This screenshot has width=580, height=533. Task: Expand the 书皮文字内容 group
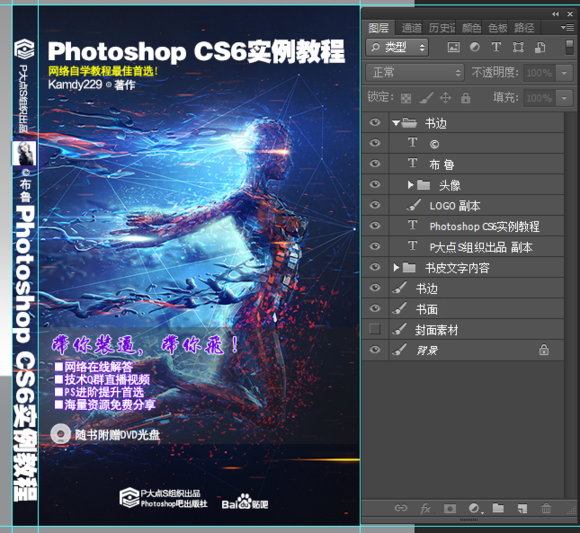tap(396, 267)
